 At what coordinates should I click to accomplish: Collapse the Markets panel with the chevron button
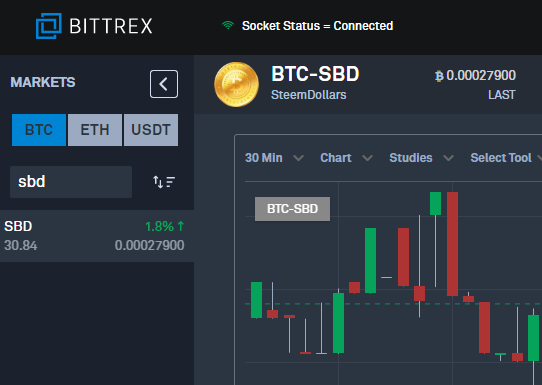pos(164,84)
